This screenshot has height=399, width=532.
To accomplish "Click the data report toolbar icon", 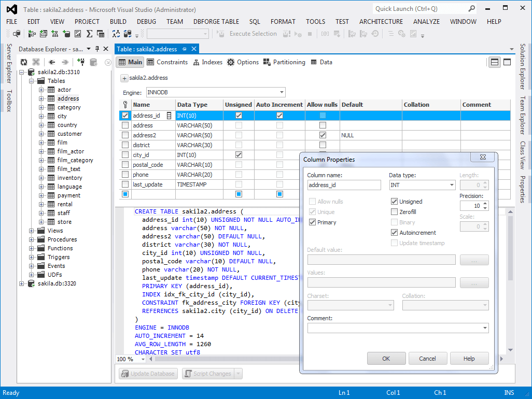I will (x=78, y=34).
